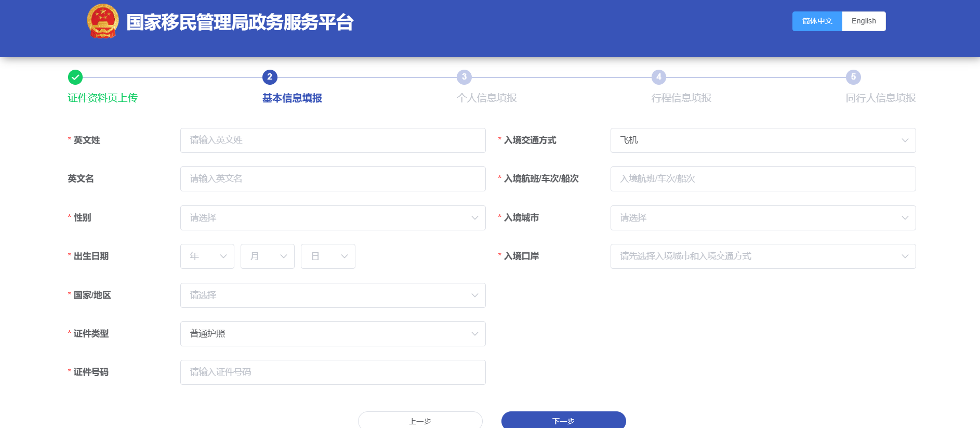Screen dimensions: 980x428
Task: Click the 入境城市 label
Action: pyautogui.click(x=521, y=218)
